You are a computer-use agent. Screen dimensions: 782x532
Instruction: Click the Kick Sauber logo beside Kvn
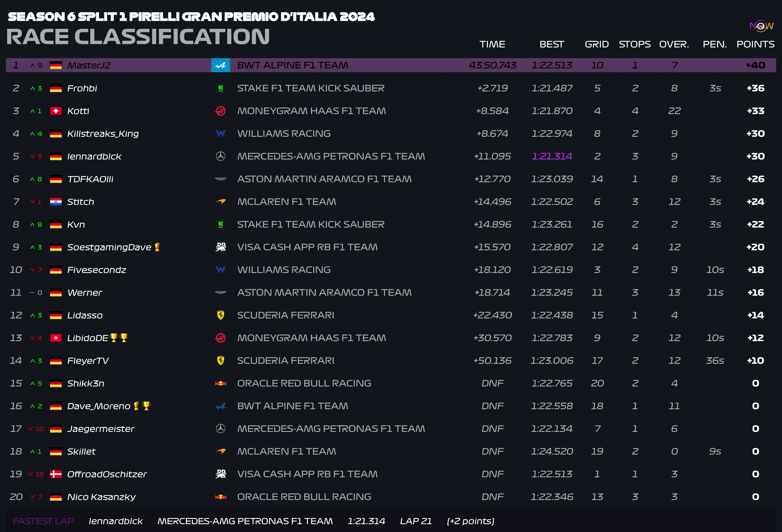coord(220,224)
